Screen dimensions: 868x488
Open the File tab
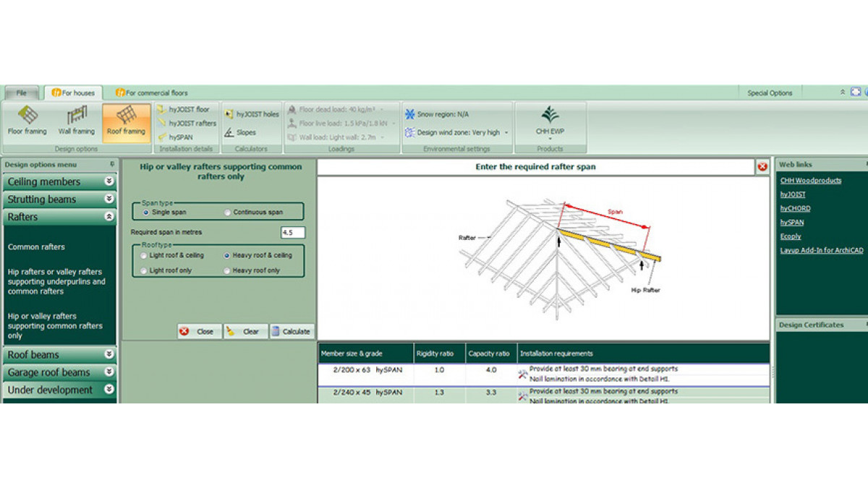click(22, 93)
